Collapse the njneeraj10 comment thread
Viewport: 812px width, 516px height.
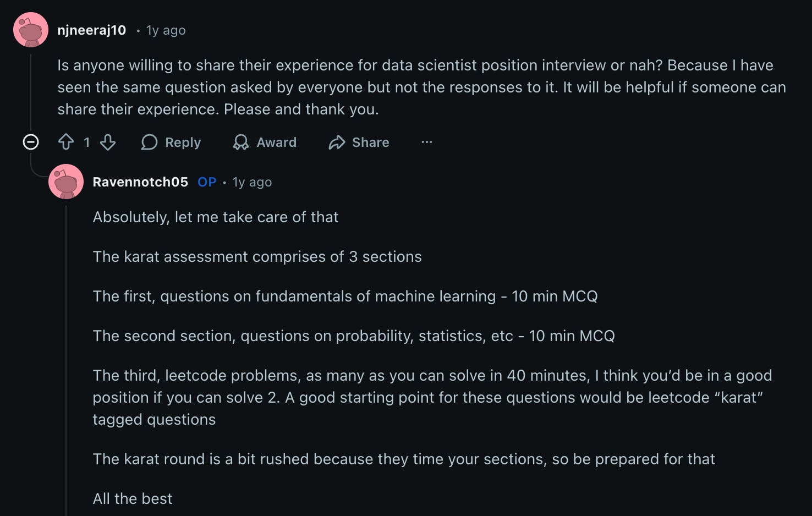pos(31,142)
